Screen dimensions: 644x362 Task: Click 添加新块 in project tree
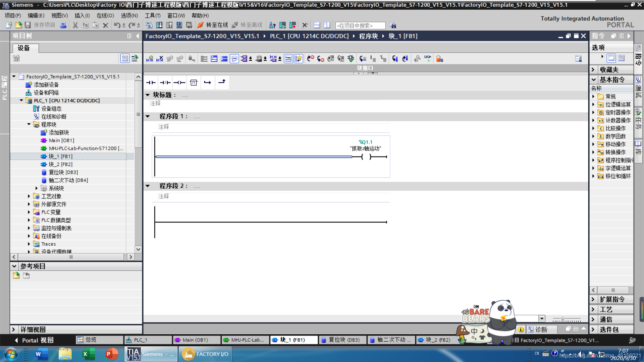click(x=59, y=132)
